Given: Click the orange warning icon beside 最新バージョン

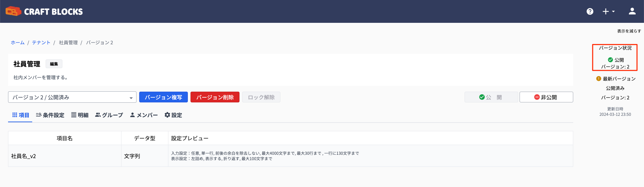Looking at the screenshot, I should (599, 79).
